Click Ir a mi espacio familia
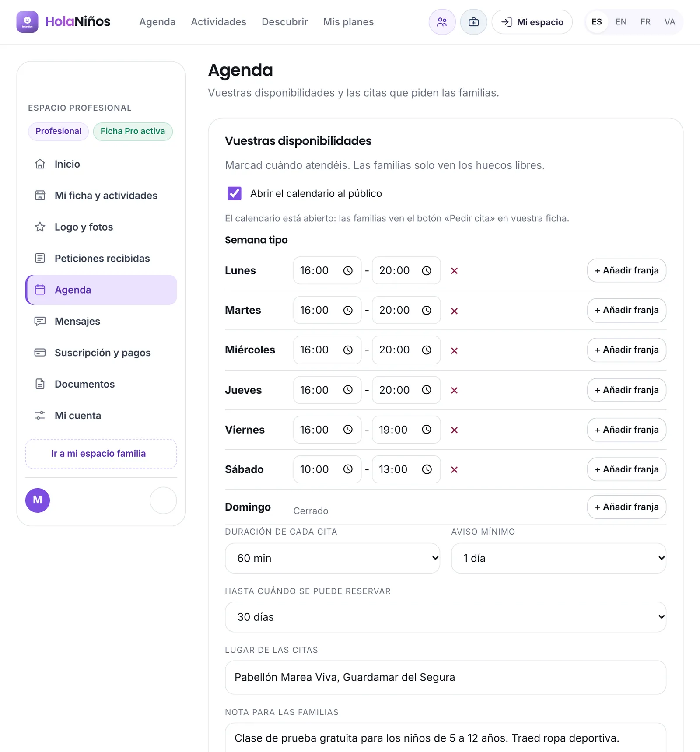 coord(101,454)
